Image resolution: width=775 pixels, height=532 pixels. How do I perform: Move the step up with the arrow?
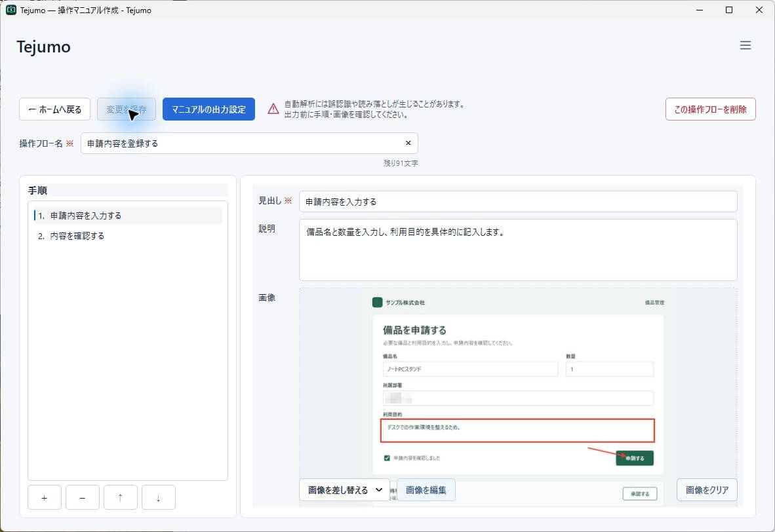point(121,497)
